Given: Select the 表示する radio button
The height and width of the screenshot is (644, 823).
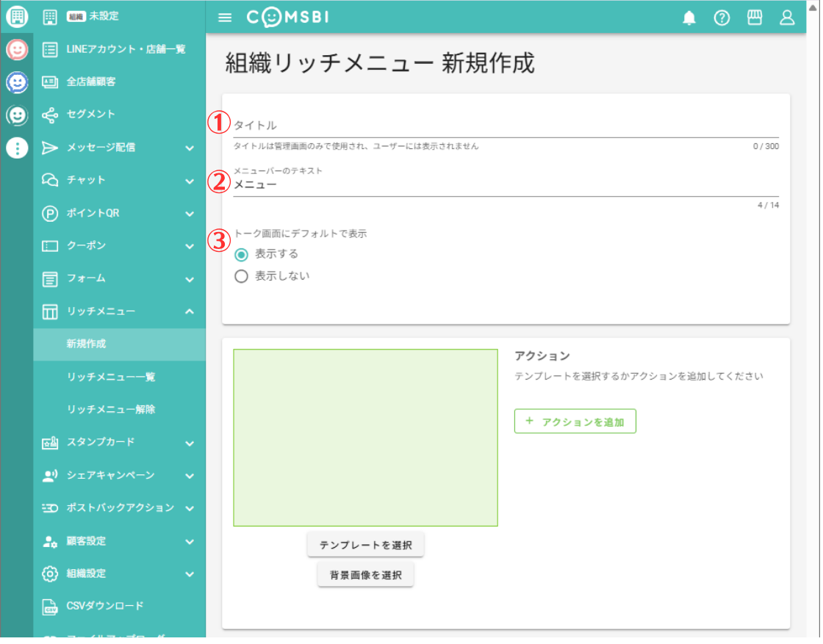Looking at the screenshot, I should pos(241,254).
